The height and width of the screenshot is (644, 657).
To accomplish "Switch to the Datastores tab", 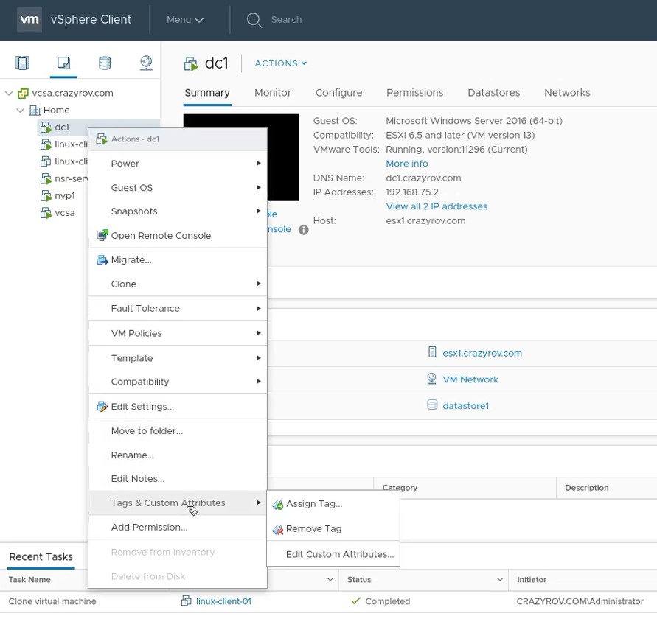I will 493,93.
